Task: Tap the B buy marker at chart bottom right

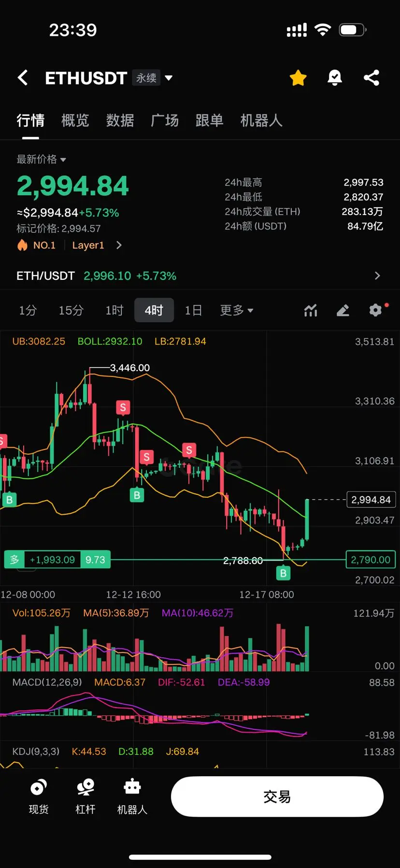Action: pyautogui.click(x=283, y=573)
